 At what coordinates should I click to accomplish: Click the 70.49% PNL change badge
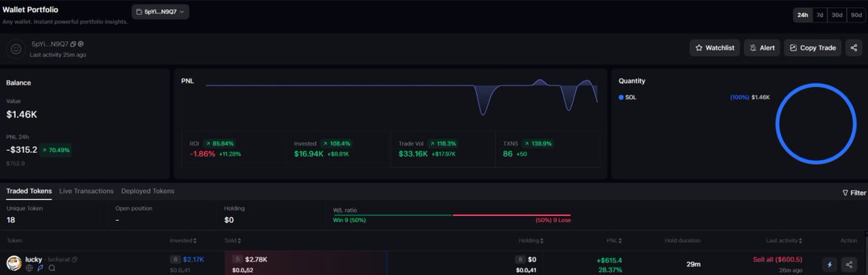(56, 150)
